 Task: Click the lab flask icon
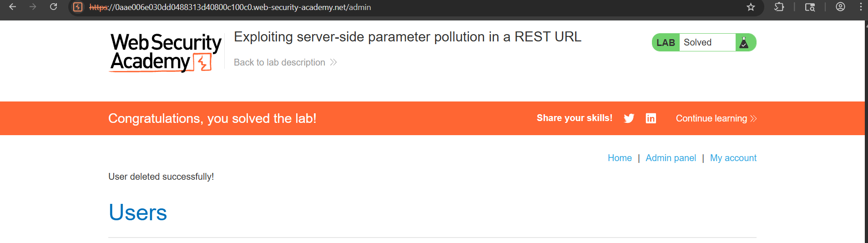tap(744, 42)
